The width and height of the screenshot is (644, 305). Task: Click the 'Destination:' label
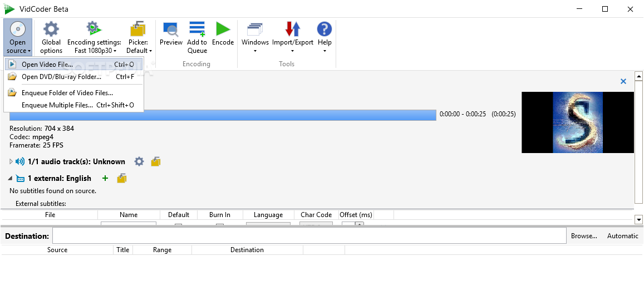pos(27,236)
